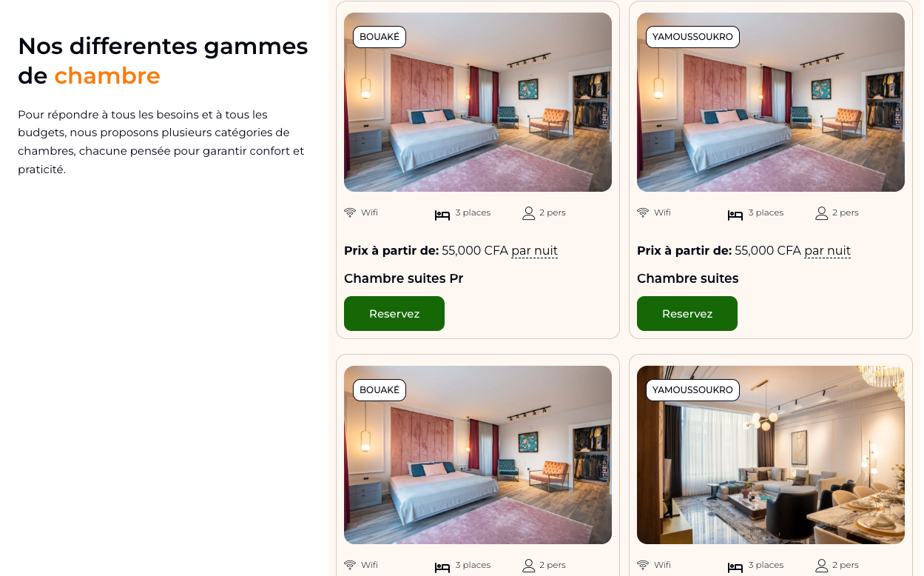Click the person icon in first Bouaké card
This screenshot has height=576, width=924.
[528, 213]
